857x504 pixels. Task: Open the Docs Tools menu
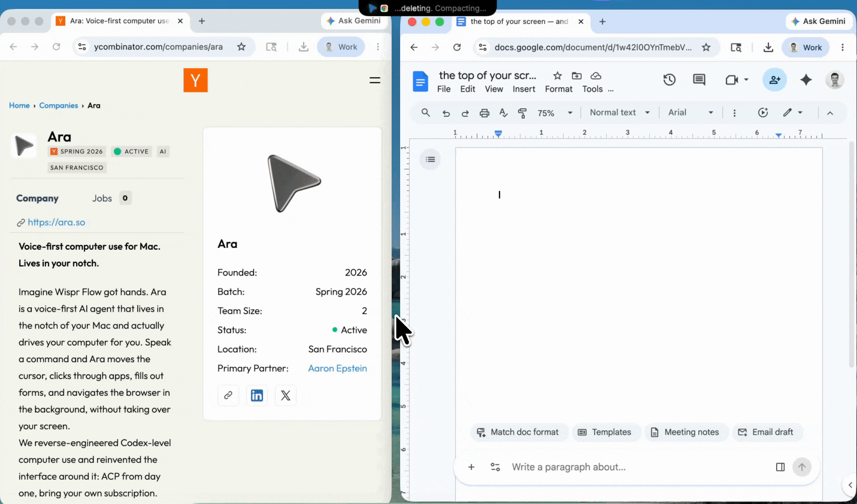pyautogui.click(x=592, y=89)
